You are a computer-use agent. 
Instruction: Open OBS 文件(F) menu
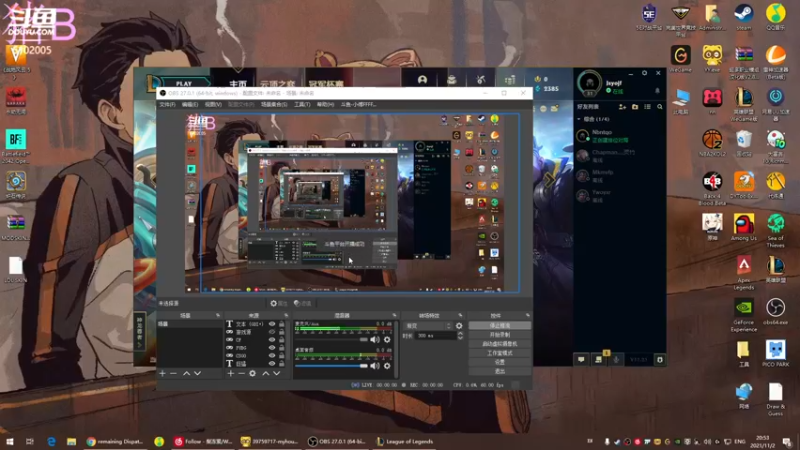(167, 104)
